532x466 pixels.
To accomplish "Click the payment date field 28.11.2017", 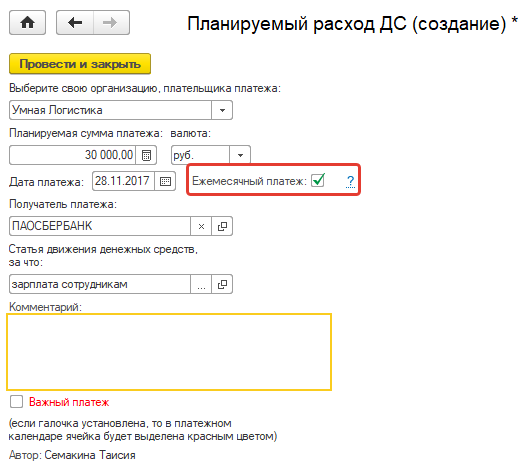I will 123,181.
